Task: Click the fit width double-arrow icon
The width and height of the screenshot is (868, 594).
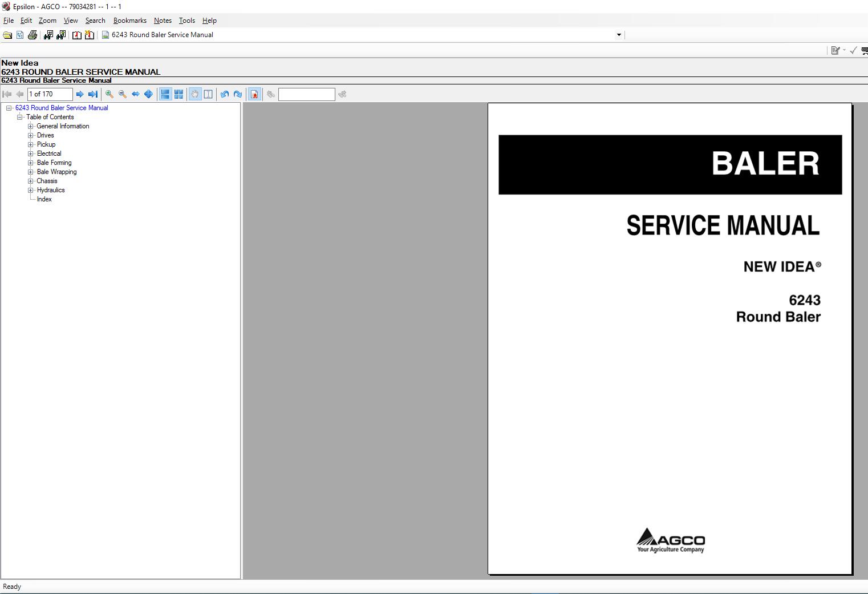Action: click(x=136, y=94)
